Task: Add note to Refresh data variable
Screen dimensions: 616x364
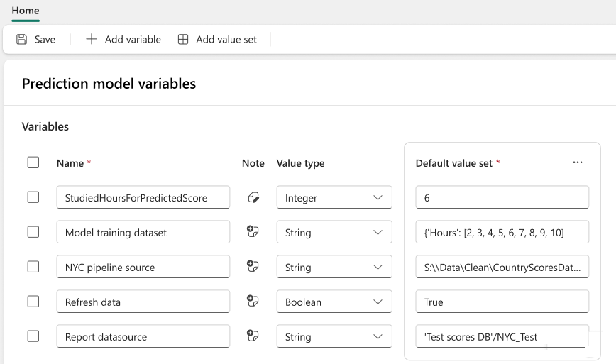Action: point(253,302)
